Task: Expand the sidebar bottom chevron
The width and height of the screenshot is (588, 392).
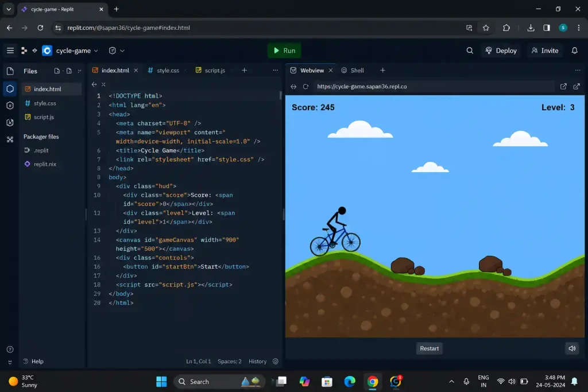Action: (10, 362)
